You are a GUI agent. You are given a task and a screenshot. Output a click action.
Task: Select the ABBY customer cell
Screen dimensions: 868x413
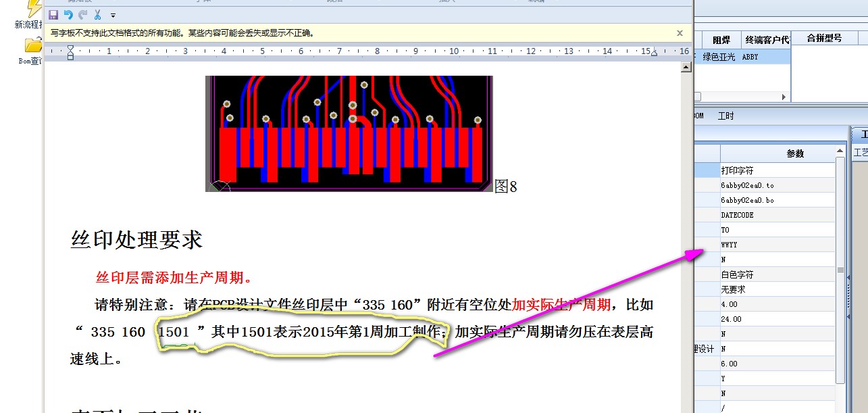(x=765, y=57)
